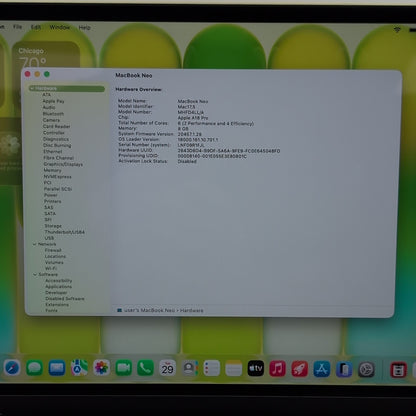Open the App Store icon

pos(322,369)
